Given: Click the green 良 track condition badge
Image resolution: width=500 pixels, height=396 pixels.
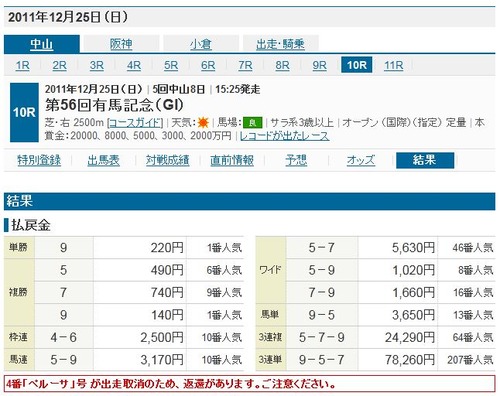Looking at the screenshot, I should click(253, 123).
